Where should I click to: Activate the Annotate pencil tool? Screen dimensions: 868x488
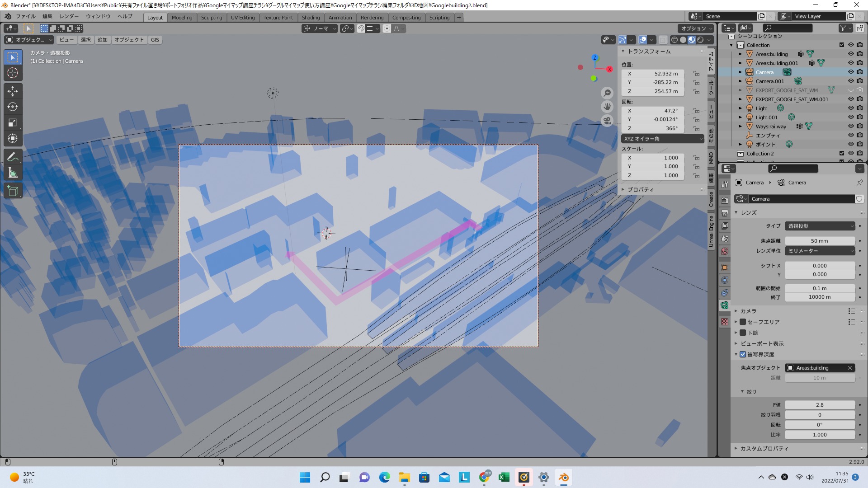click(x=13, y=157)
